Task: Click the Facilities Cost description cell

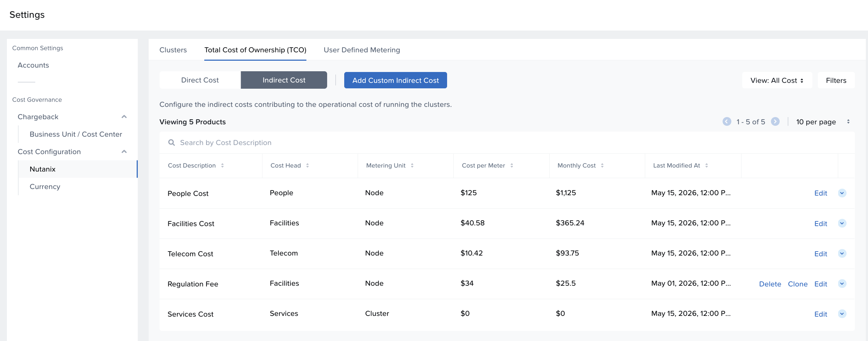Action: [x=191, y=224]
